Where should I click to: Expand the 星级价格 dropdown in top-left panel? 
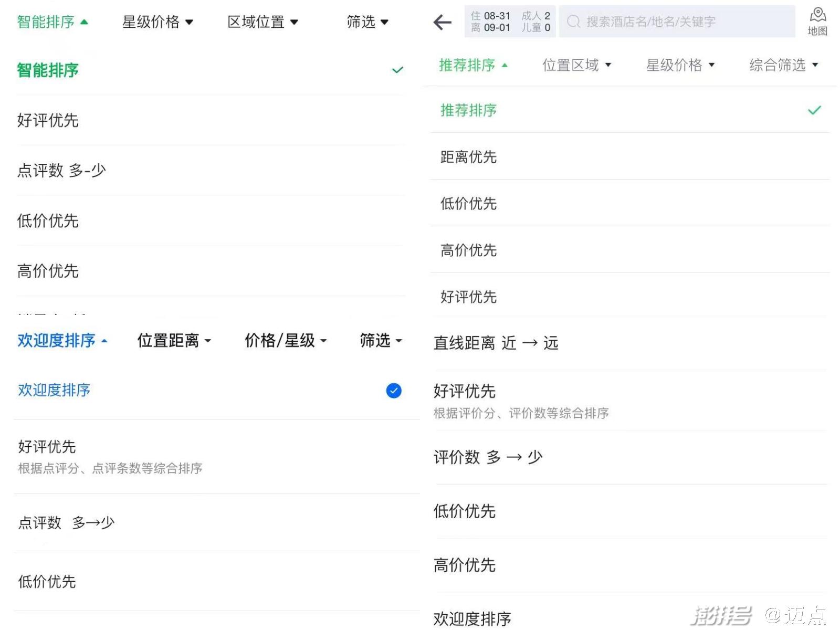[x=157, y=22]
